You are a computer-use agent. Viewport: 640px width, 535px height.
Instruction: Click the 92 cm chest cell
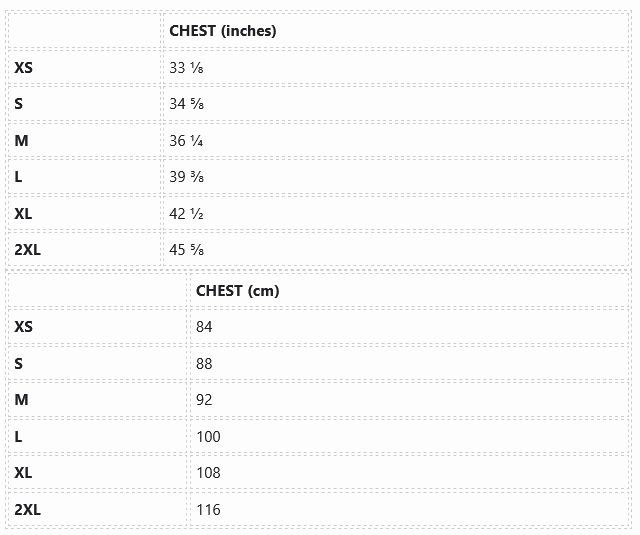[x=205, y=400]
